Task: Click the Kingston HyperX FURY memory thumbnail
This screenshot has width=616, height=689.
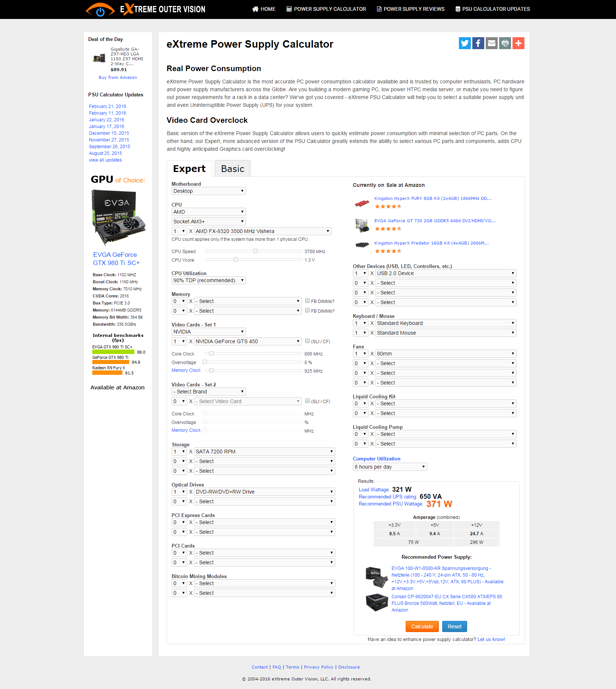Action: click(x=362, y=203)
